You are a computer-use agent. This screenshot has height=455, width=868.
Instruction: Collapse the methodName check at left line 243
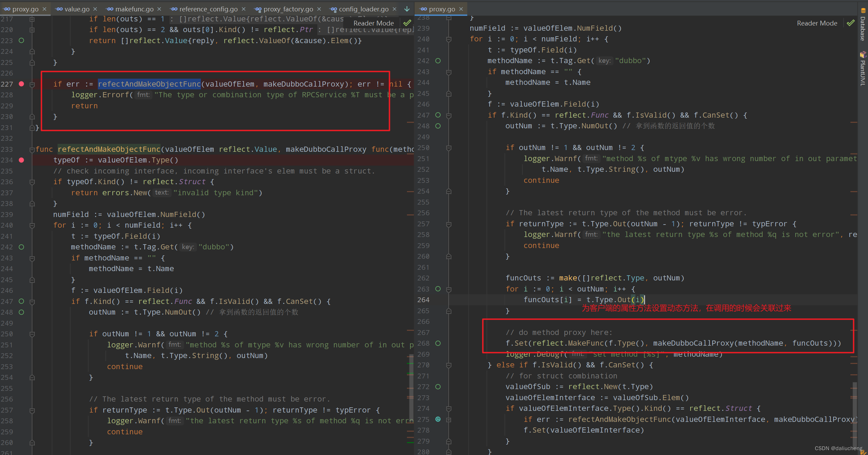coord(32,258)
